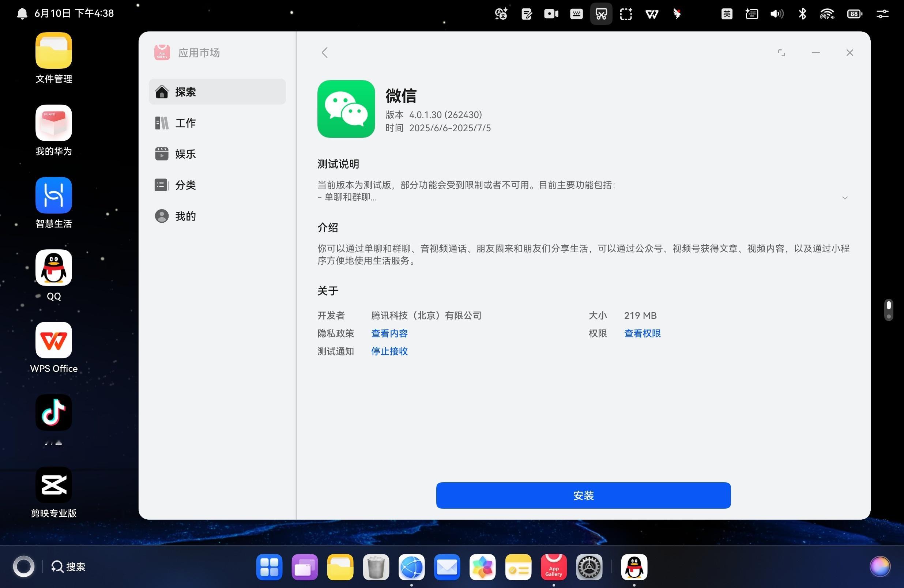Screen dimensions: 904x588
Task: Switch to QQ in the dock
Action: coord(634,567)
